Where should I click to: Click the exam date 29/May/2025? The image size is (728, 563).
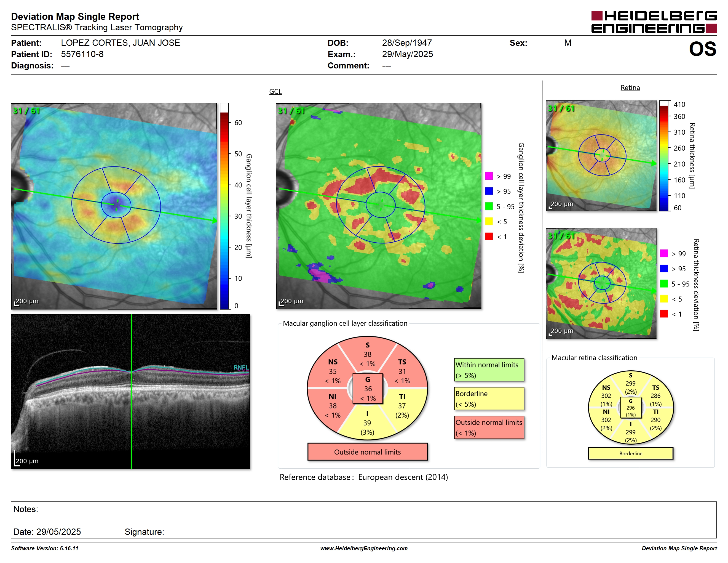(407, 54)
